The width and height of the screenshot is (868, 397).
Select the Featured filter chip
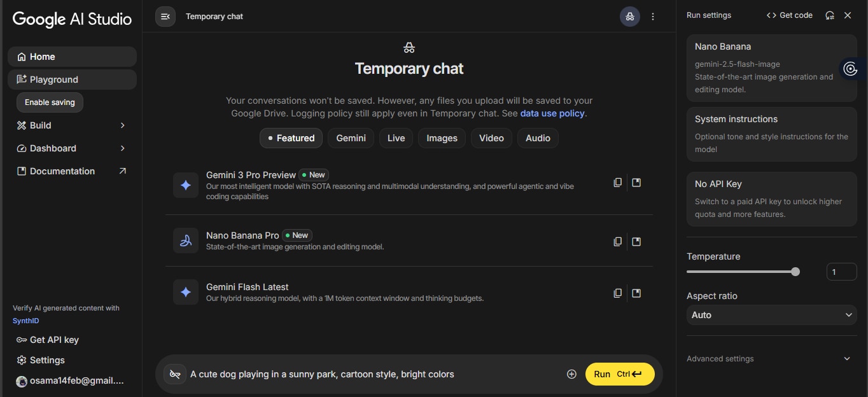[x=291, y=138]
